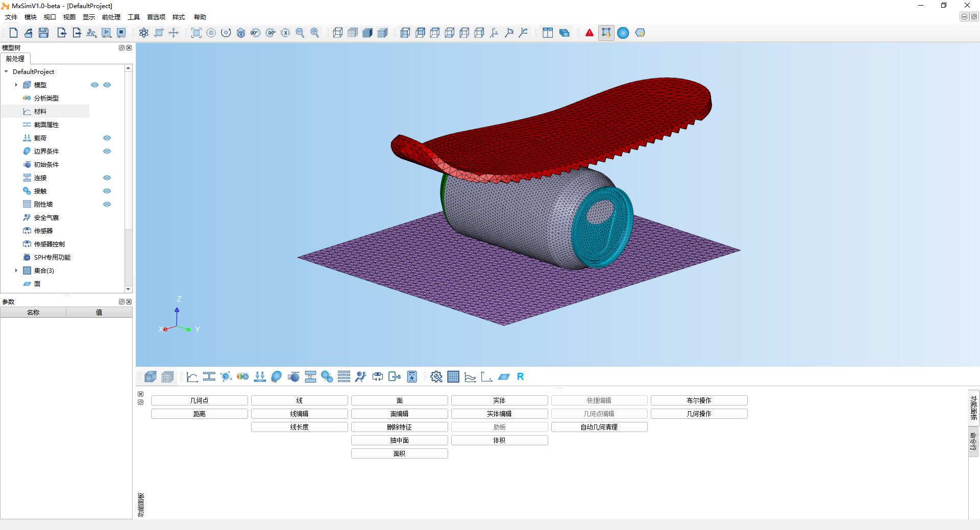980x530 pixels.
Task: Activate the box selection tool icon
Action: pyautogui.click(x=606, y=33)
